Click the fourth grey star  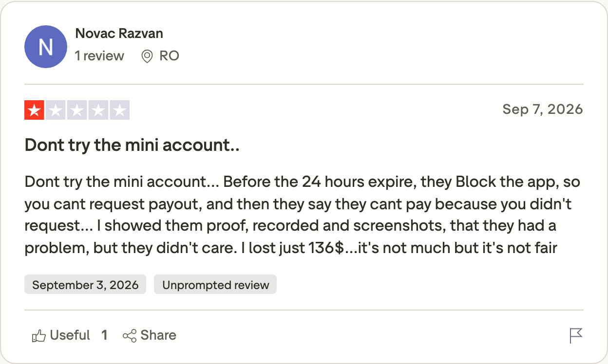click(98, 110)
